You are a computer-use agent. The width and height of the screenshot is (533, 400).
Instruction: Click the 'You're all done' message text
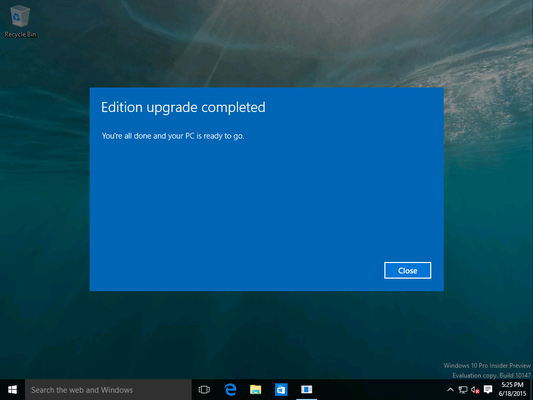[x=173, y=136]
